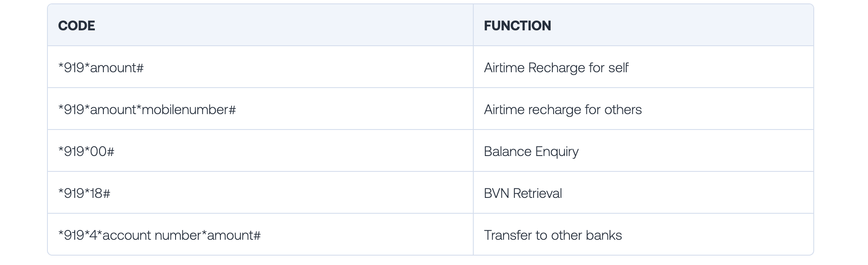This screenshot has width=868, height=265.
Task: Click the *919*00# balance code
Action: click(86, 151)
